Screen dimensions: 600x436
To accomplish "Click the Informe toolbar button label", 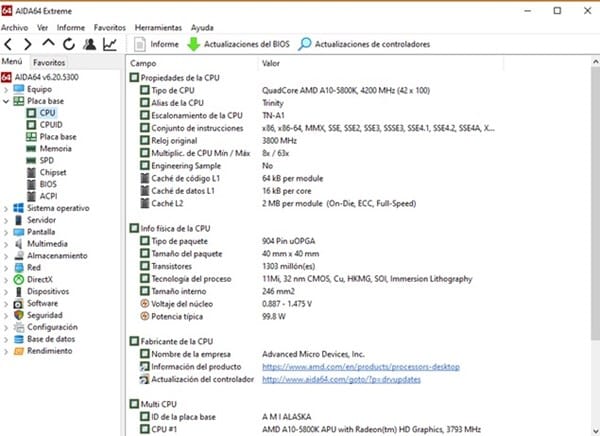I will (165, 44).
